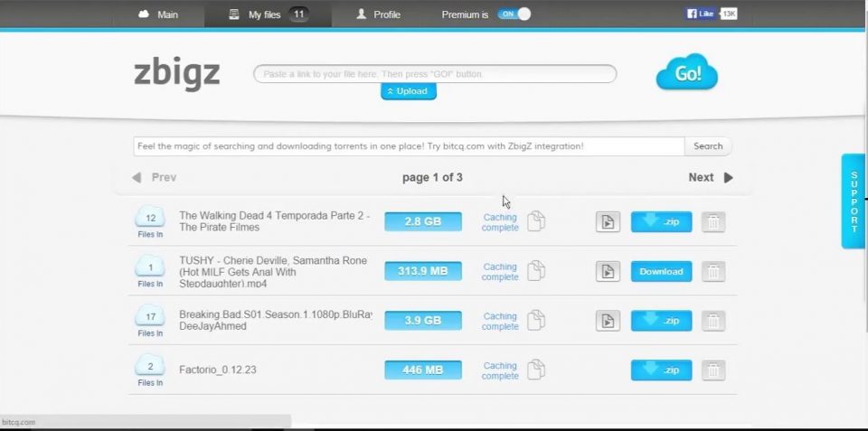
Task: Click the paste link input field
Action: pyautogui.click(x=434, y=74)
